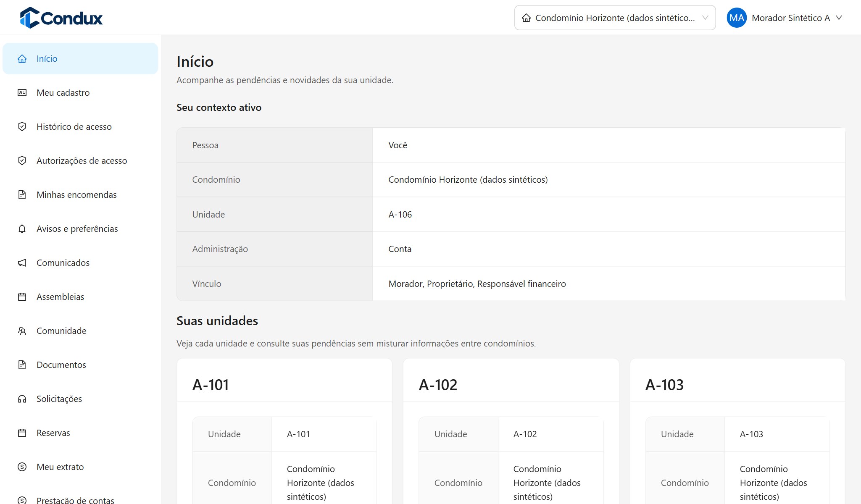Select the A-103 unit card heading
The width and height of the screenshot is (861, 504).
664,385
